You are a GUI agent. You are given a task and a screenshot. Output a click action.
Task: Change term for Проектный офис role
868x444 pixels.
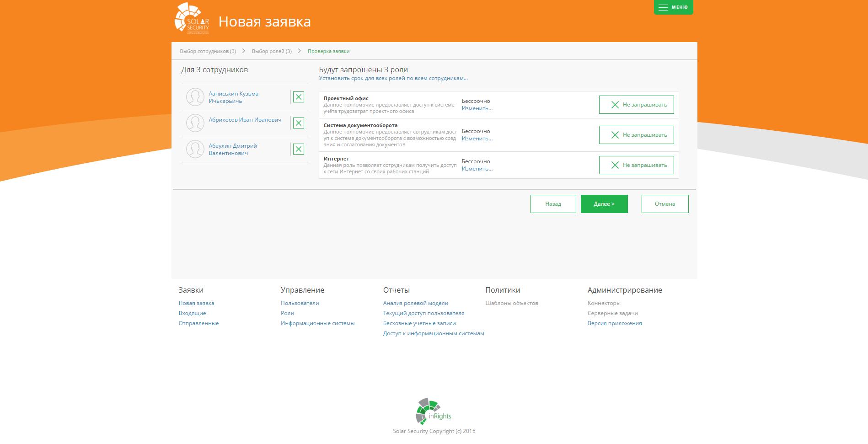click(x=477, y=108)
